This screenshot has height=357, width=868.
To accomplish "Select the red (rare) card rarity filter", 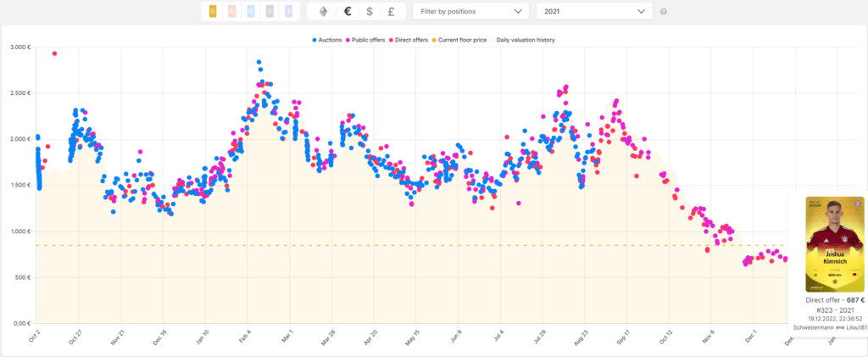I will click(232, 11).
